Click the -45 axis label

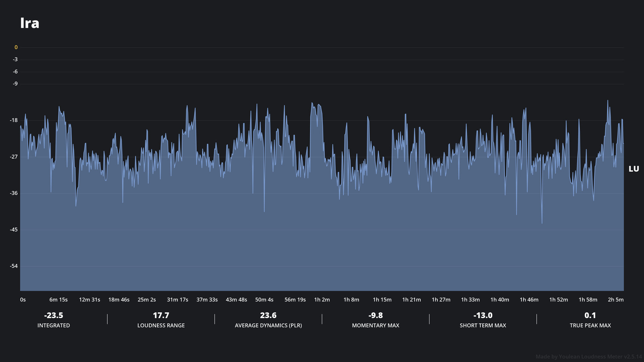point(14,230)
